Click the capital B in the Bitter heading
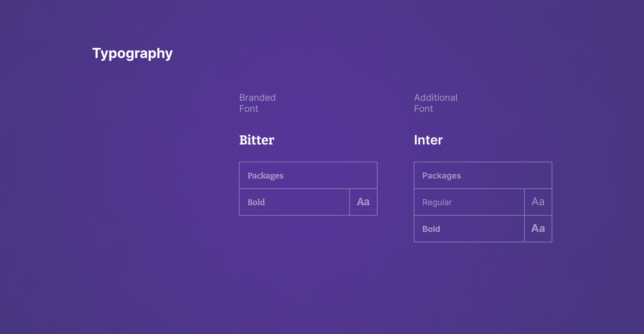Viewport: 644px width, 334px height. click(x=243, y=140)
